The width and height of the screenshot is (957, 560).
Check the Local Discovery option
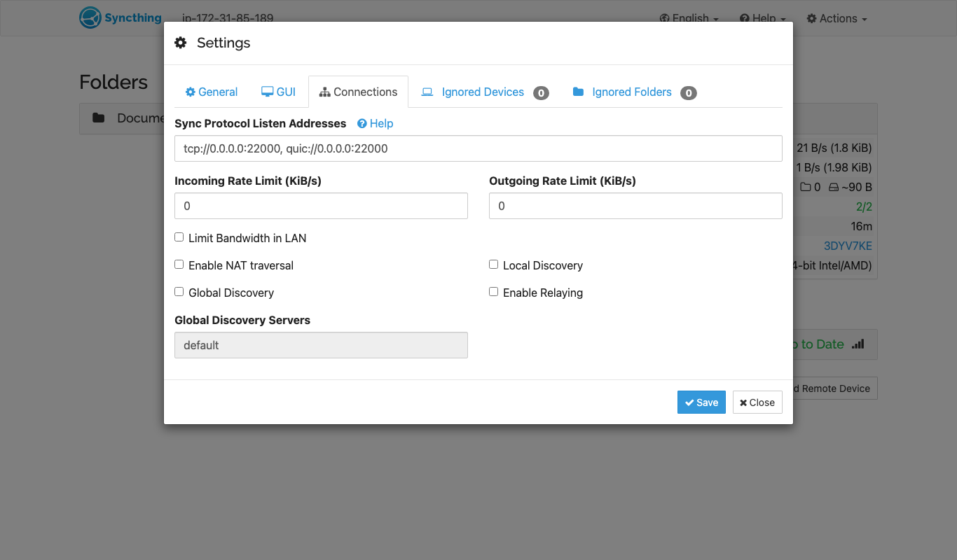point(494,265)
